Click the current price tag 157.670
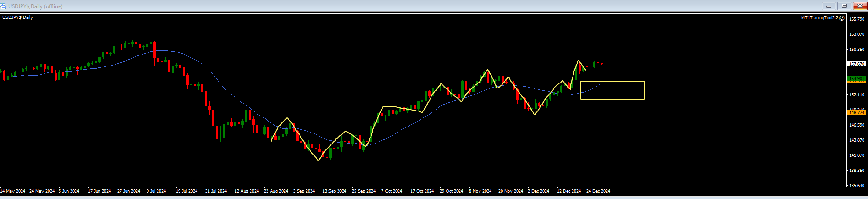Viewport: 868px width, 199px height. click(x=857, y=64)
